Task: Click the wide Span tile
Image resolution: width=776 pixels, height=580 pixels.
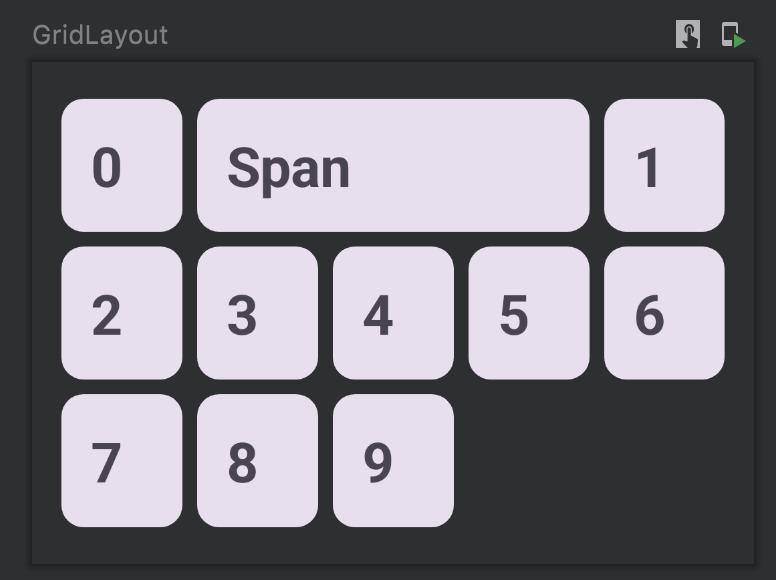Action: point(393,165)
